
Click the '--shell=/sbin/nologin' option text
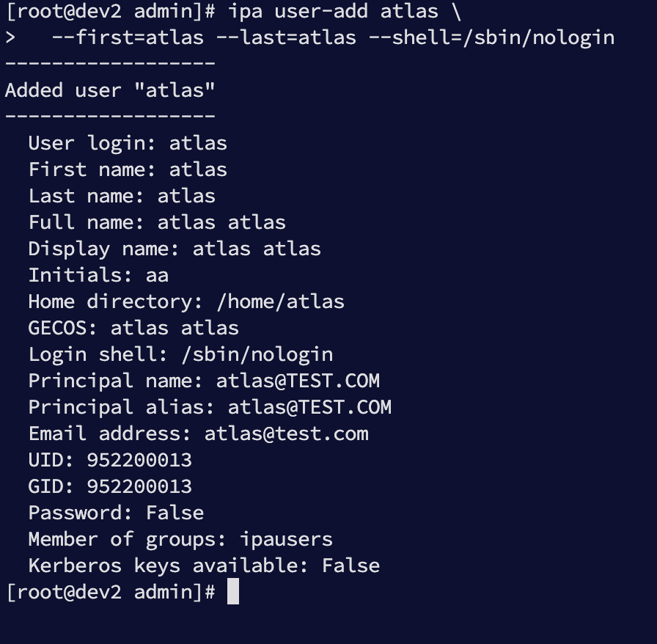[503, 37]
